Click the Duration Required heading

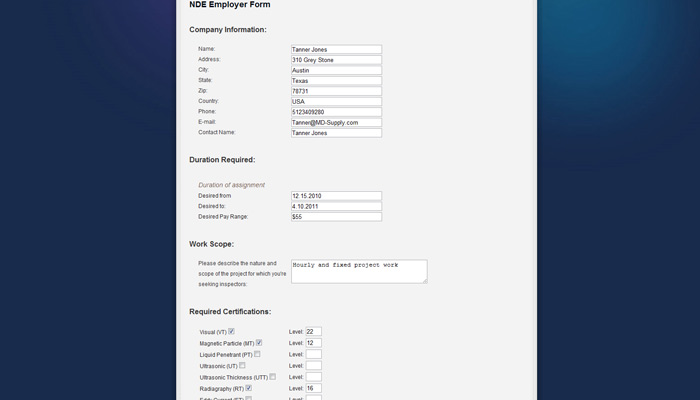(222, 160)
